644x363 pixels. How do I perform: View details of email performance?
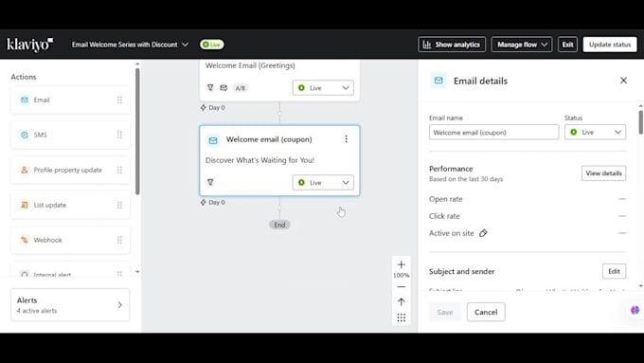point(604,173)
